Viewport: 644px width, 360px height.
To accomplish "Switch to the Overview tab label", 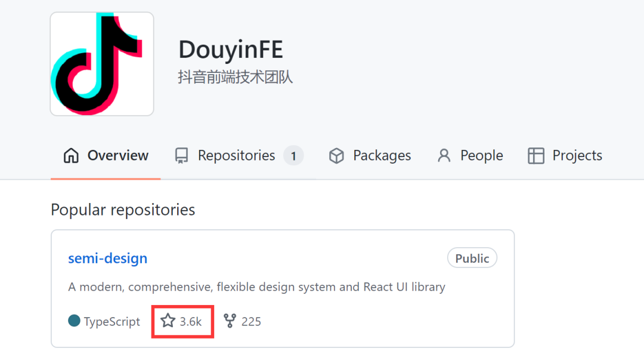I will [117, 156].
